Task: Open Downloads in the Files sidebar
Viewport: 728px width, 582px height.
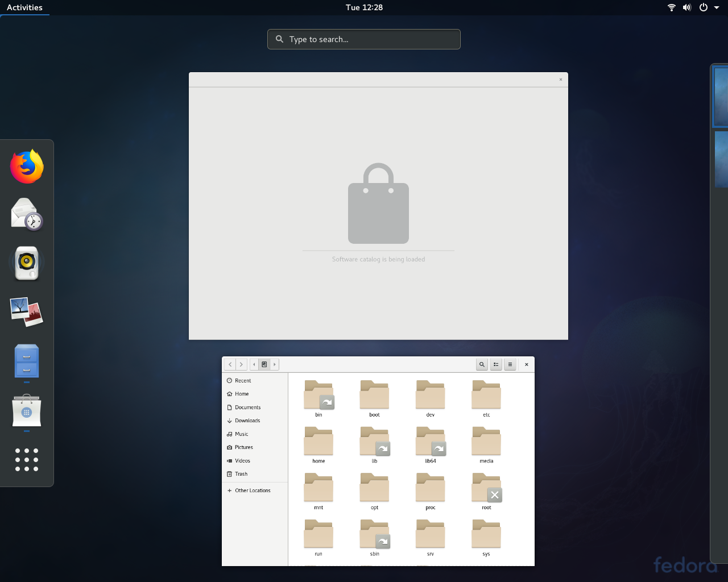Action: coord(255,421)
